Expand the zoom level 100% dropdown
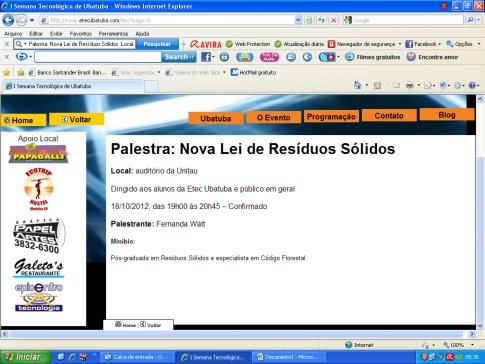Screen dimensions: 485x364 click(x=472, y=345)
